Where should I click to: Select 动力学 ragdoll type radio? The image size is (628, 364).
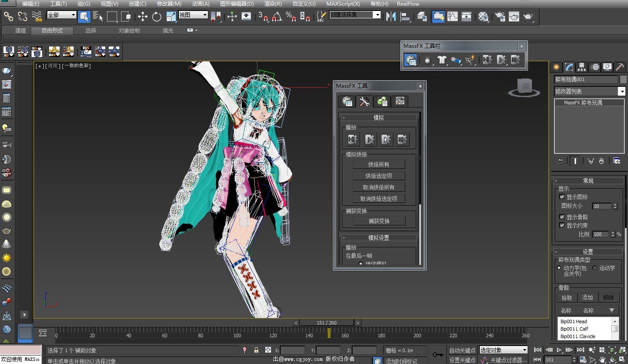[x=559, y=268]
